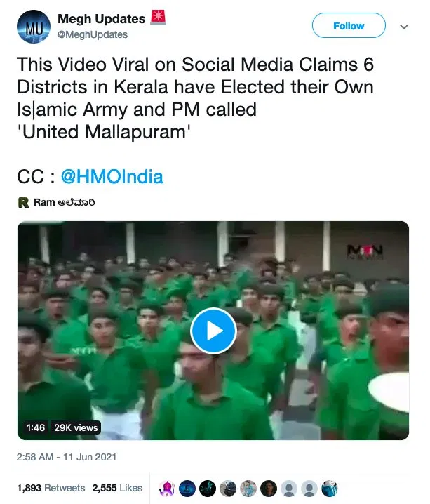
Task: Follow the Megh Updates account
Action: (x=349, y=26)
